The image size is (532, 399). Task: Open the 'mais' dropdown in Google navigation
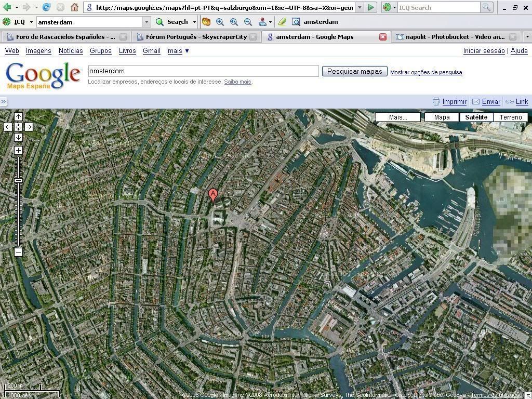click(x=178, y=51)
